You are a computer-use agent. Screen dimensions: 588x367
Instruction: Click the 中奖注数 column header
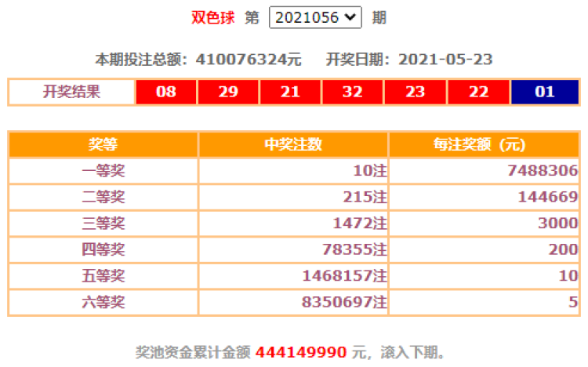293,144
